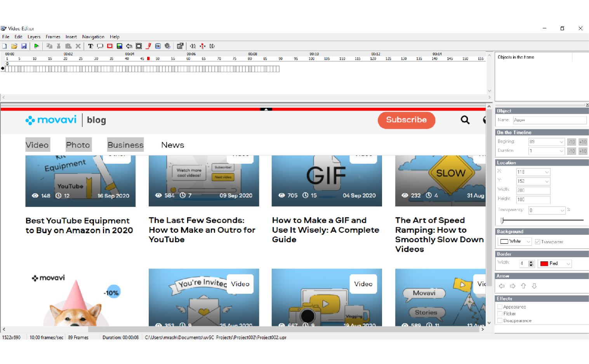
Task: Enable the Appearance effect checkbox
Action: 500,307
